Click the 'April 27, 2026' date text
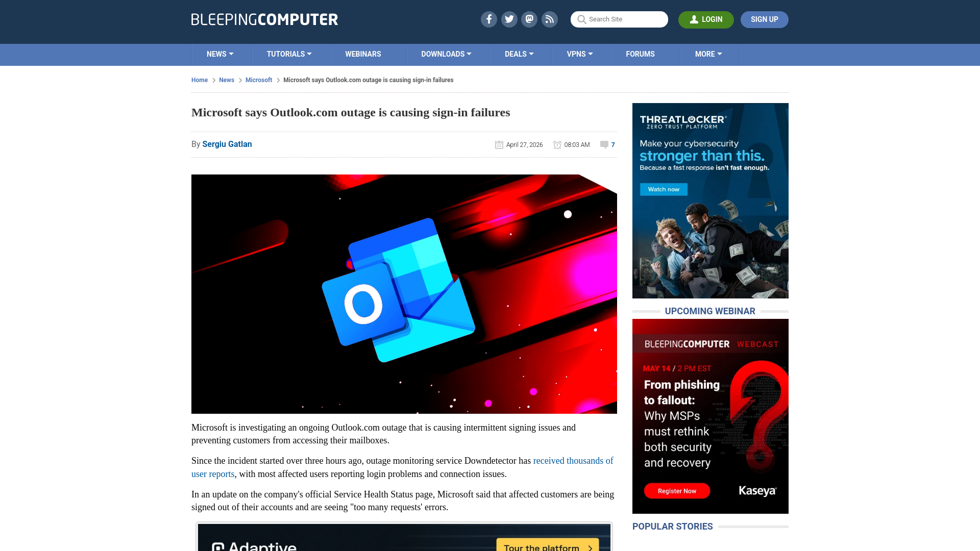Screen dimensions: 980x551 click(x=524, y=145)
